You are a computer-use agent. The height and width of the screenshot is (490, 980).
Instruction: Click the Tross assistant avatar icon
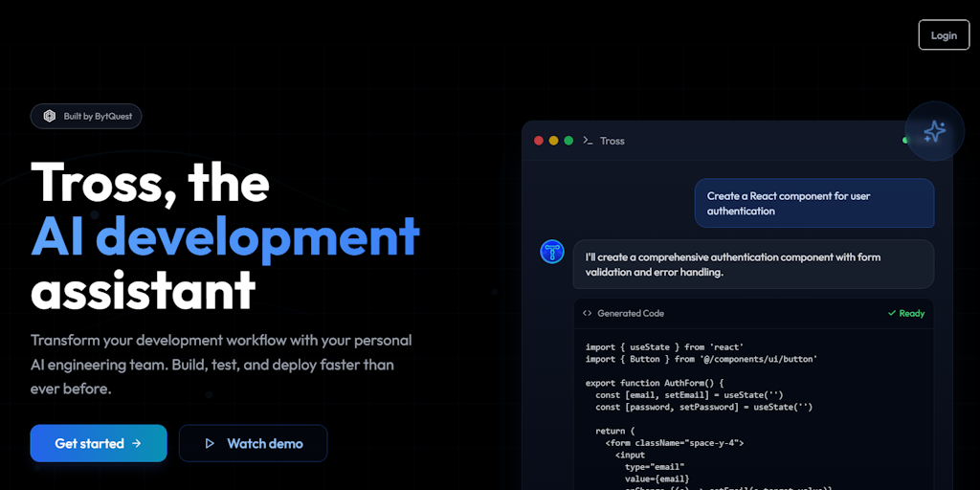coord(552,252)
